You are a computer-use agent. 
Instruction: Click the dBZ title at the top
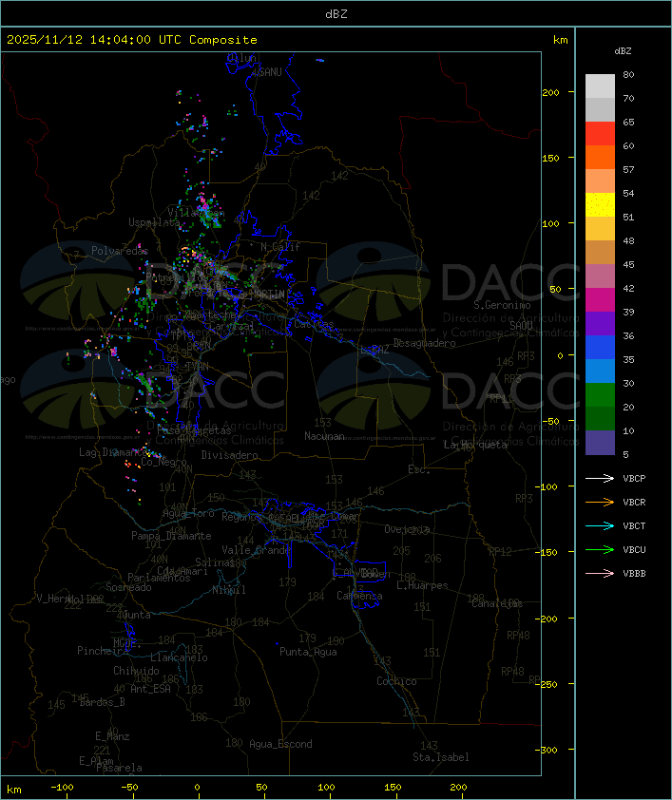336,13
